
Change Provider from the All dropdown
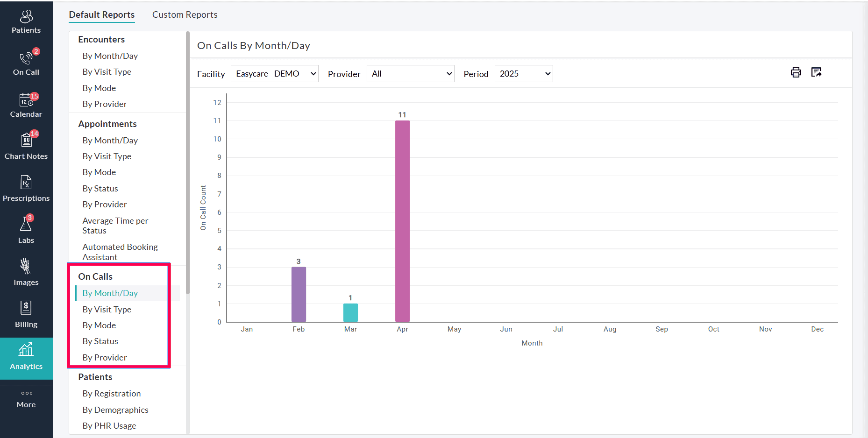tap(410, 73)
